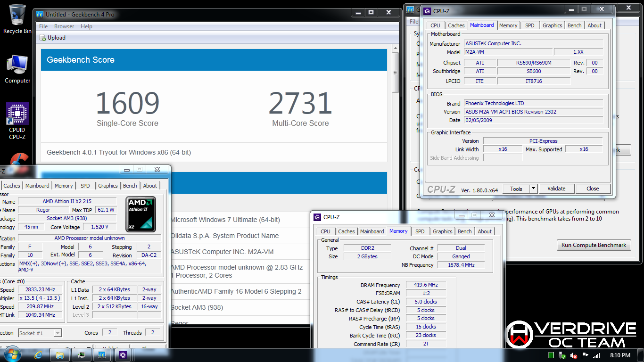644x362 pixels.
Task: Switch to the monitor app taskbar button
Action: point(81,355)
